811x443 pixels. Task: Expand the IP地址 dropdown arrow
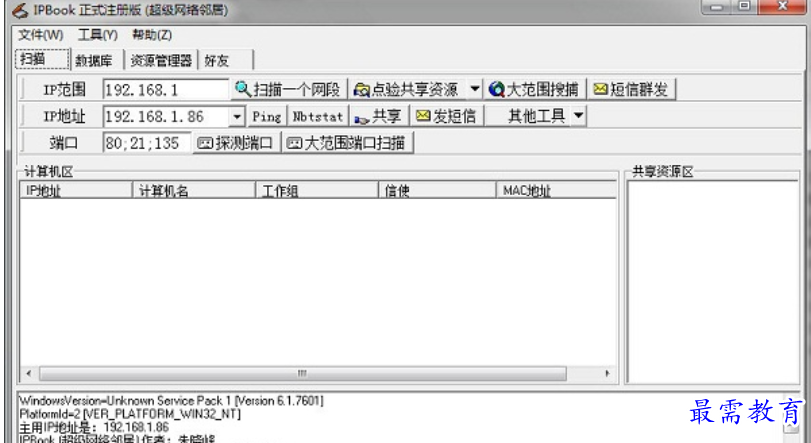(x=237, y=116)
